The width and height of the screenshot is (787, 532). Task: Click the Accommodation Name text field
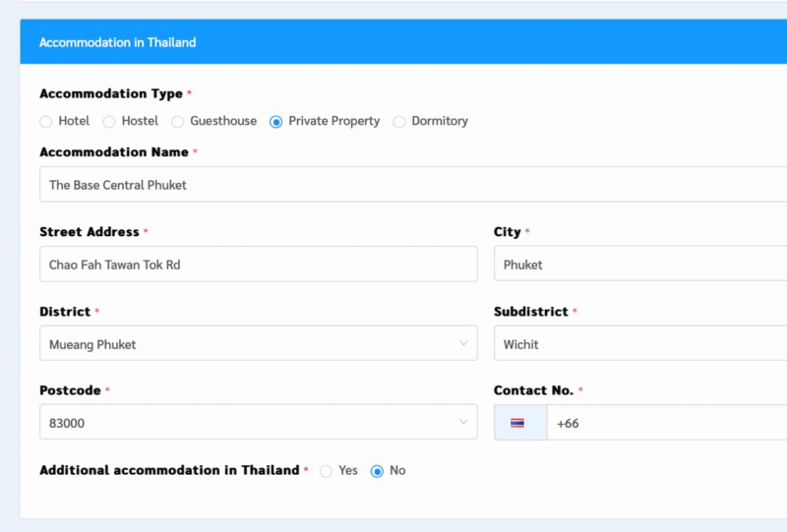coord(393,185)
